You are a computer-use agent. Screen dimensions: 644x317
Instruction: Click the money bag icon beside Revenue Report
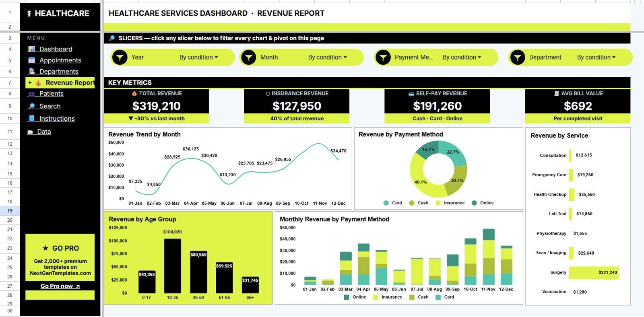39,83
